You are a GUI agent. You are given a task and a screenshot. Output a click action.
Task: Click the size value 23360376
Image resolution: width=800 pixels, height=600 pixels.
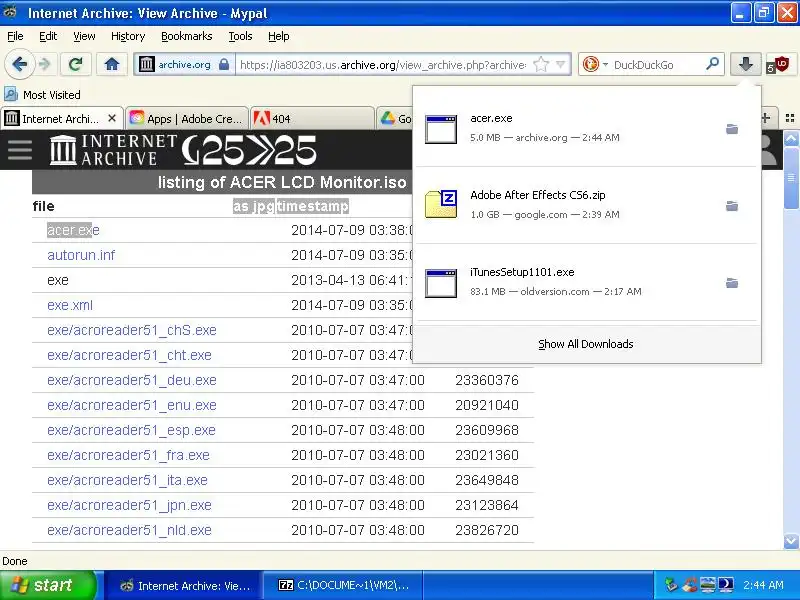point(487,380)
